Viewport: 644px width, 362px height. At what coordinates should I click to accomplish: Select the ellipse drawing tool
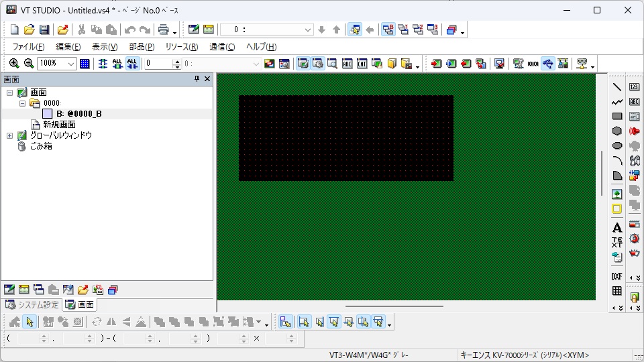point(617,146)
